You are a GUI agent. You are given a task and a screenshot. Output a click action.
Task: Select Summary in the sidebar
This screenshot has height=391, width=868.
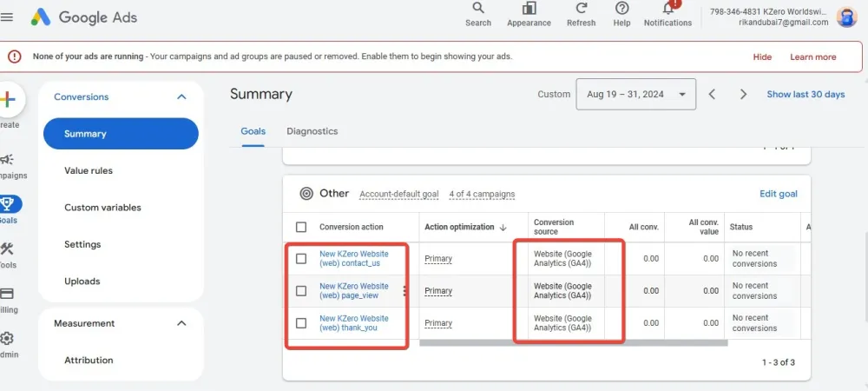click(121, 134)
